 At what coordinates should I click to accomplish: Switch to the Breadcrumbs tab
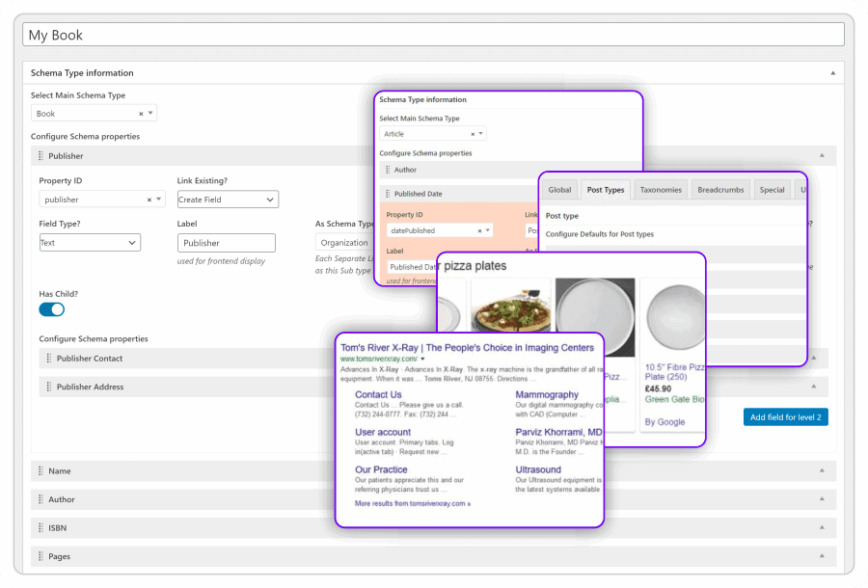[x=720, y=190]
